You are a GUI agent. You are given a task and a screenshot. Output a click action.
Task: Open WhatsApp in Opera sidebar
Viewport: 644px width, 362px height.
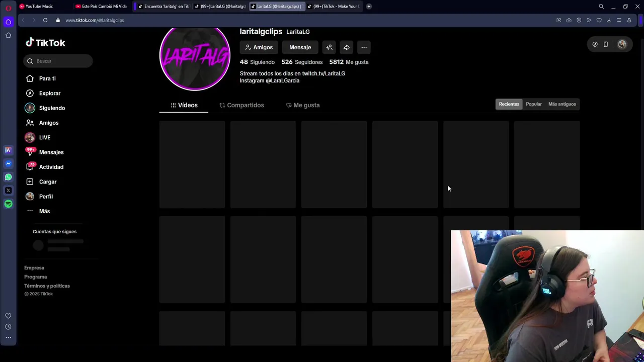pos(8,177)
